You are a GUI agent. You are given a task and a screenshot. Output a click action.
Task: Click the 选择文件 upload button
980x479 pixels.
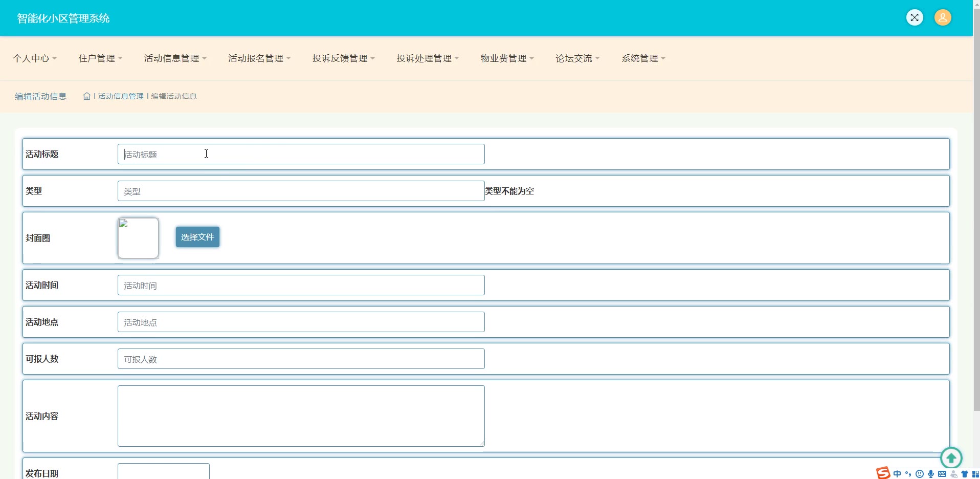pyautogui.click(x=197, y=237)
